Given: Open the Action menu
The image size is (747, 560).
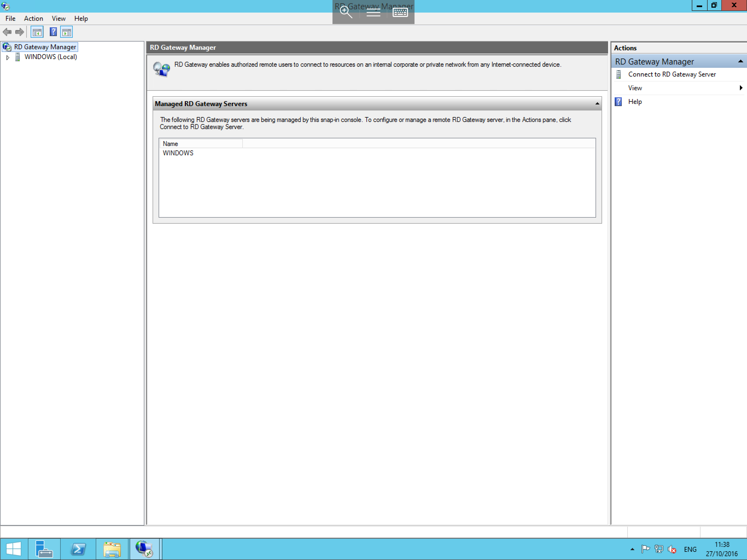Looking at the screenshot, I should point(33,19).
